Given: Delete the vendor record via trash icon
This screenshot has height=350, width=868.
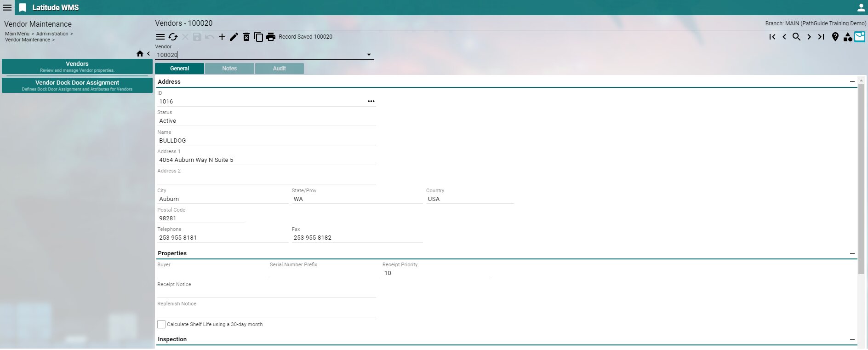Looking at the screenshot, I should pyautogui.click(x=246, y=37).
